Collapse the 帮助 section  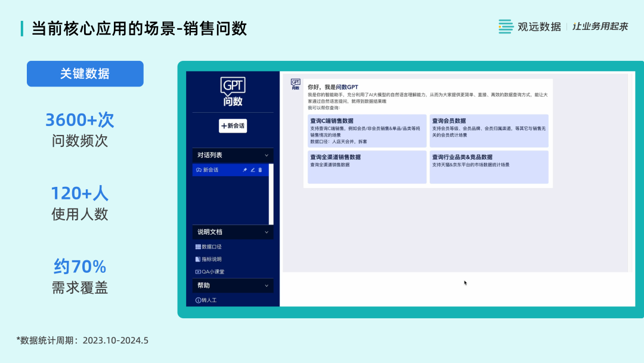[x=267, y=286]
